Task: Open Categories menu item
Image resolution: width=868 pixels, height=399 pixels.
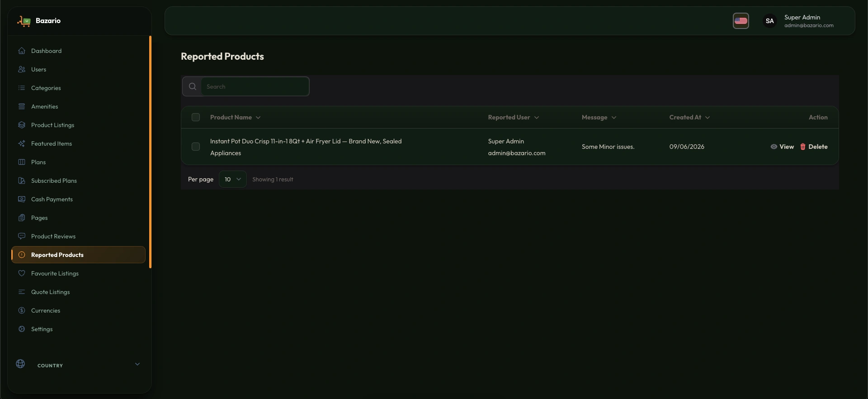Action: click(79, 88)
